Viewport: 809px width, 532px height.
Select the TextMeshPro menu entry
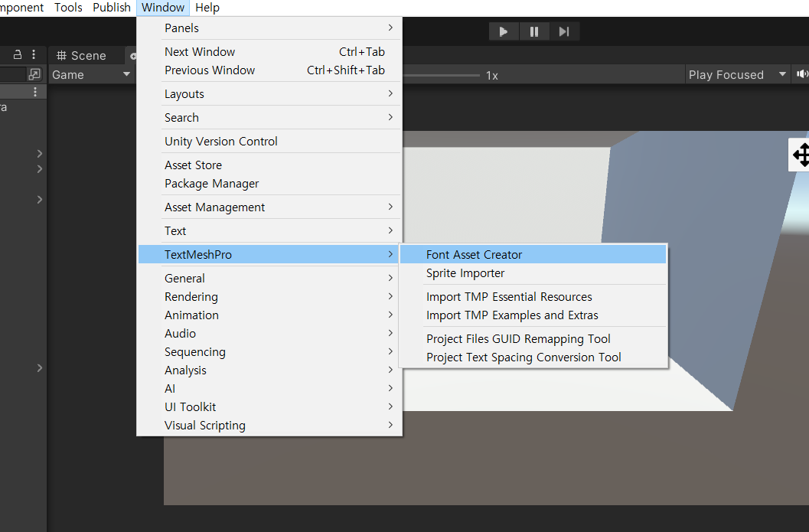(269, 254)
